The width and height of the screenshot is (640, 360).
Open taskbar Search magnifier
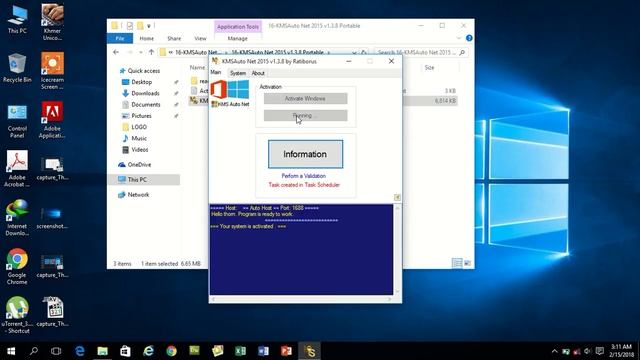tap(34, 351)
